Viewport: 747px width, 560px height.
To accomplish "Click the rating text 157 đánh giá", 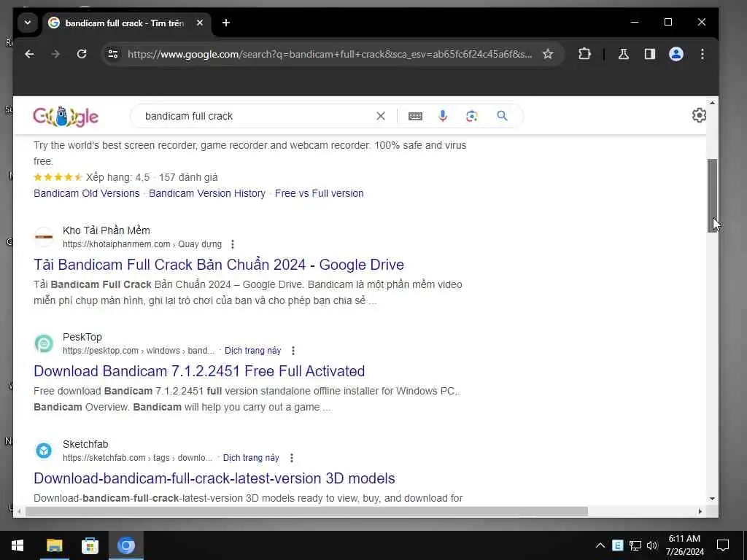I will tap(188, 178).
